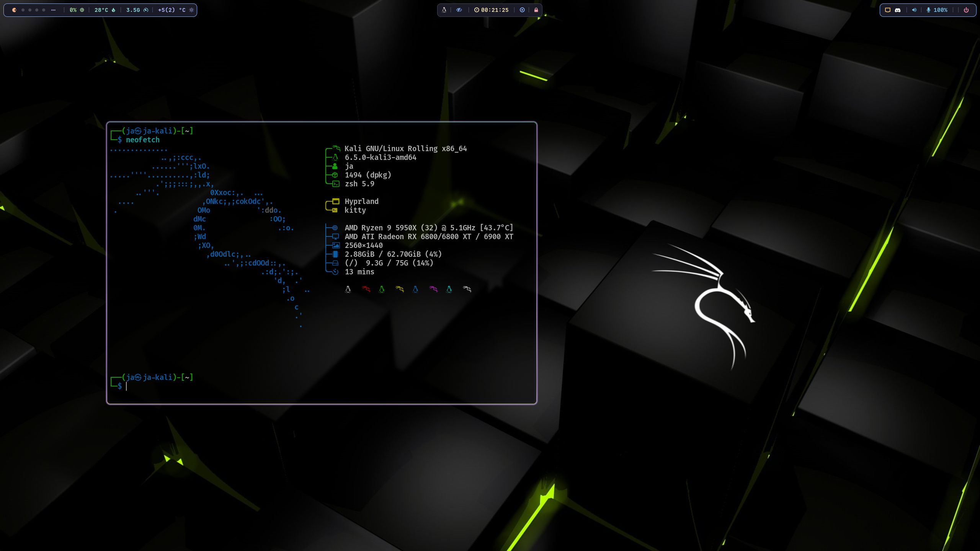Viewport: 980px width, 551px height.
Task: Click the user icon beside 'ja'
Action: [335, 166]
